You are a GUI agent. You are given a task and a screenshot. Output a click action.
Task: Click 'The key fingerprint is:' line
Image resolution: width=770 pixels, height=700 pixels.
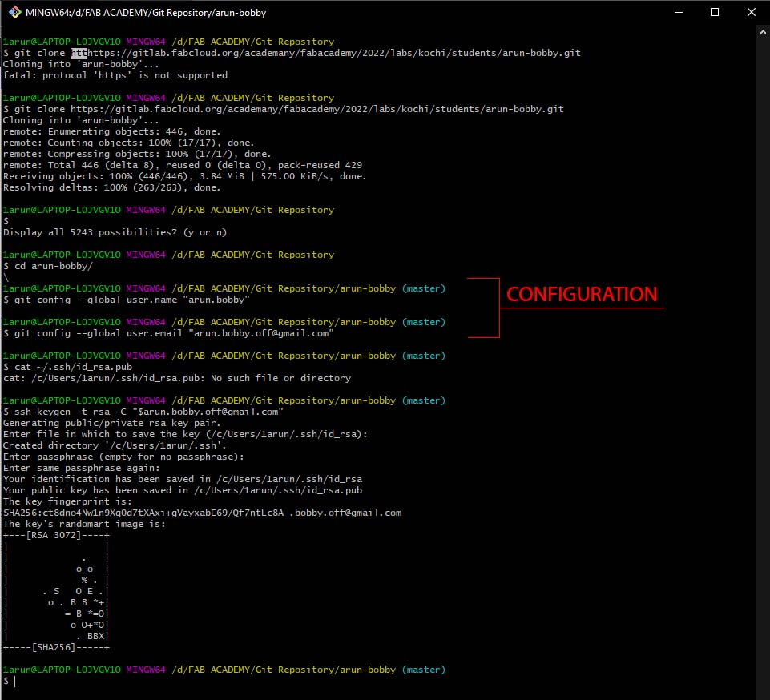tap(67, 501)
